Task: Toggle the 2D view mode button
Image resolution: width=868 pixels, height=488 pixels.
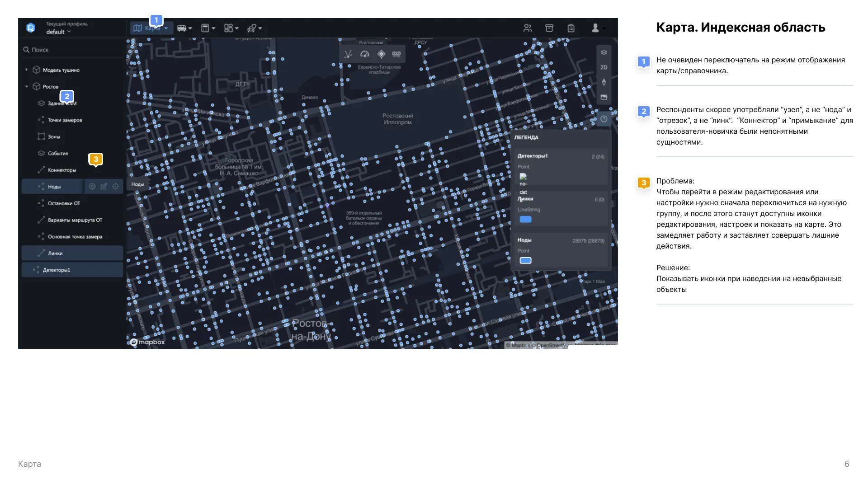Action: click(604, 67)
